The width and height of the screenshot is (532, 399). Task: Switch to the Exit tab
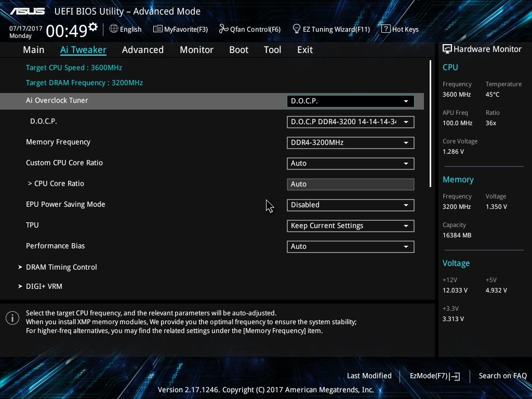pos(305,50)
